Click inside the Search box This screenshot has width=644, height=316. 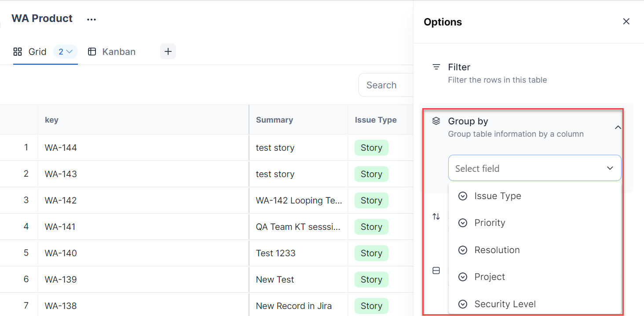385,85
